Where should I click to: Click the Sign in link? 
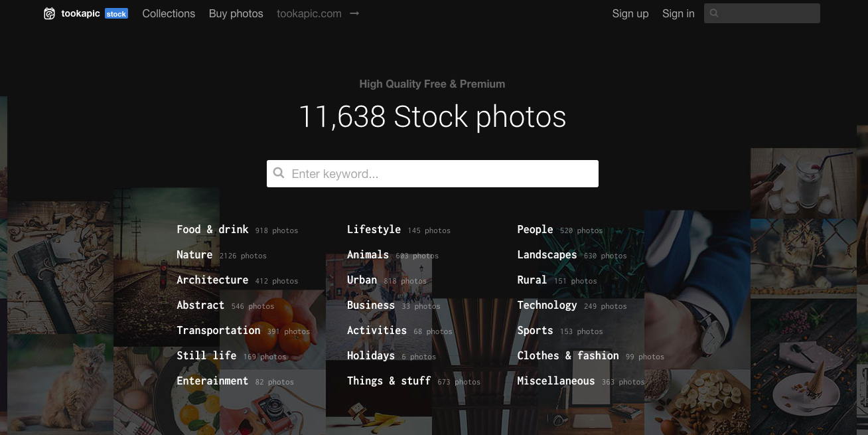point(678,13)
